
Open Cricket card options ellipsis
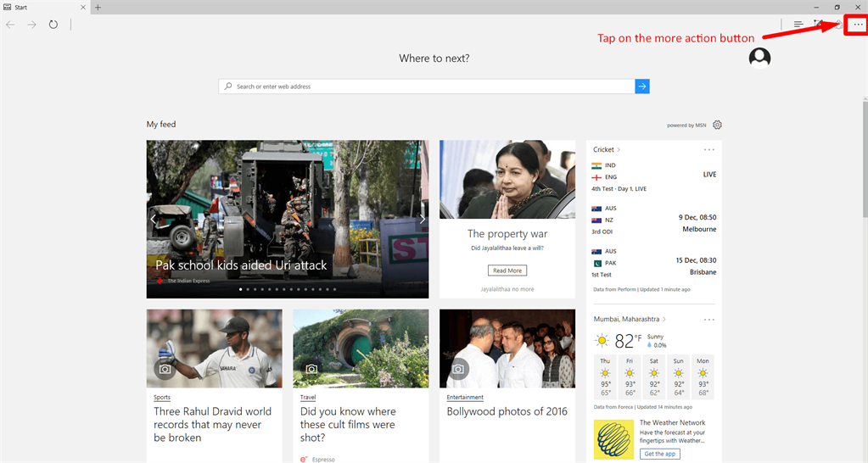click(709, 150)
